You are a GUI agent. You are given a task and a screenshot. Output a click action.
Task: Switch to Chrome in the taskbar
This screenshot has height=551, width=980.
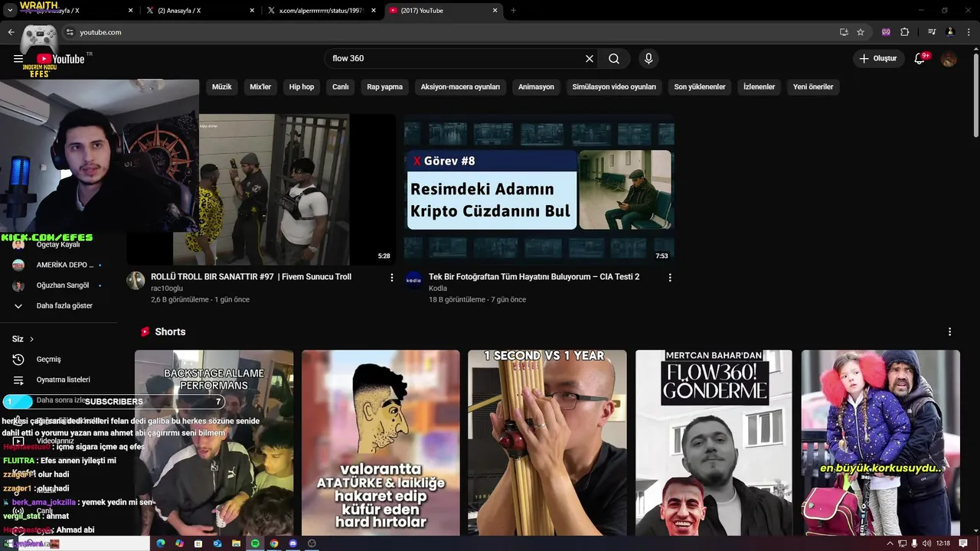click(x=273, y=543)
